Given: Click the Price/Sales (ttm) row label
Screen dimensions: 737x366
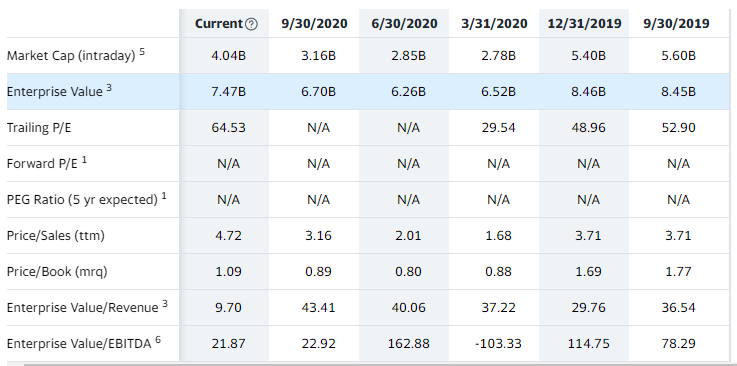Looking at the screenshot, I should click(55, 235).
